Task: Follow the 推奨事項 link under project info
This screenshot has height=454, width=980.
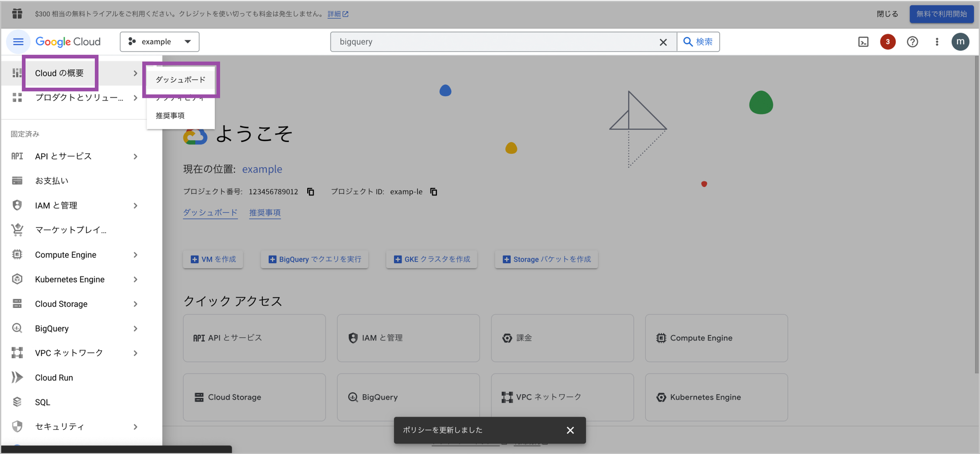Action: pyautogui.click(x=265, y=212)
